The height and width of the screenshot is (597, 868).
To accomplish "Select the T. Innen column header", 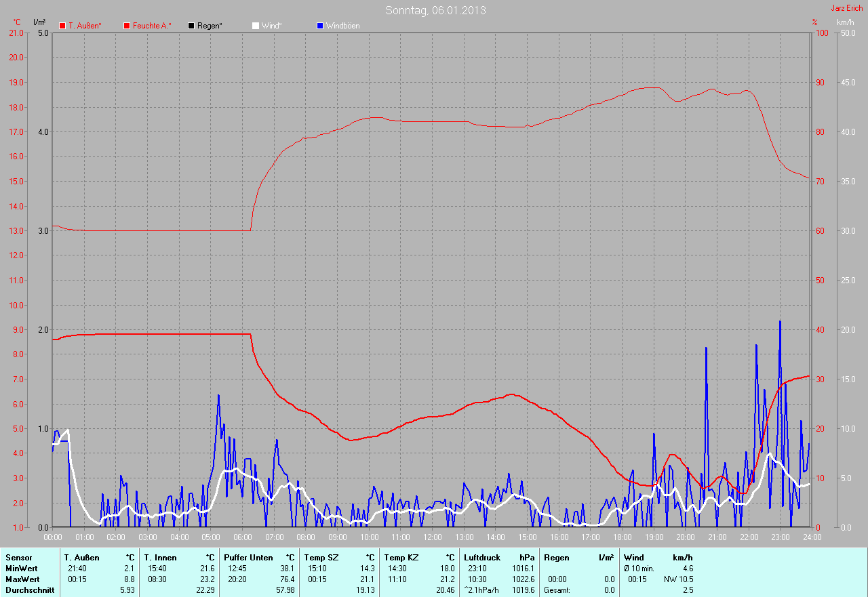I will [x=160, y=557].
